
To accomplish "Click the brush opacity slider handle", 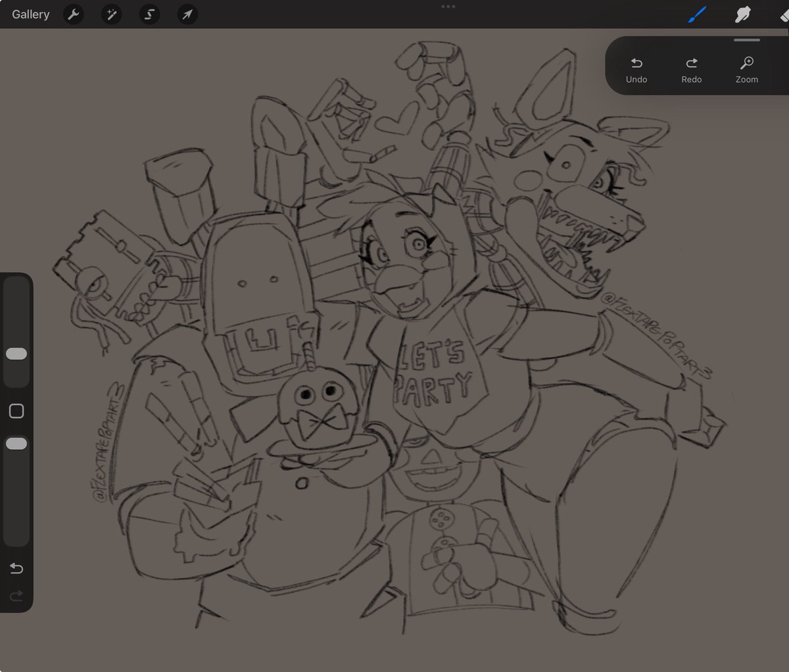I will (x=16, y=444).
